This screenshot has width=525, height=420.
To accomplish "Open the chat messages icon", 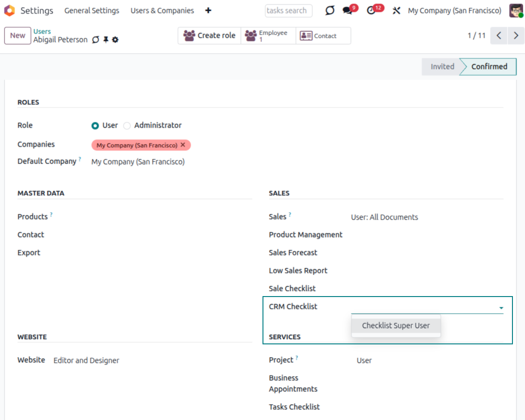I will (x=348, y=11).
